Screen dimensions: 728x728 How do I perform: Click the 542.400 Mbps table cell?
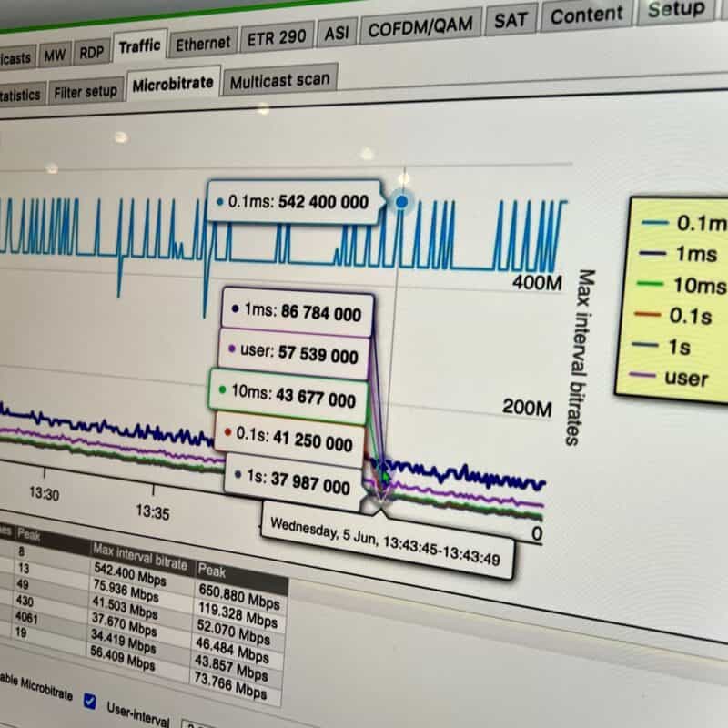click(129, 574)
